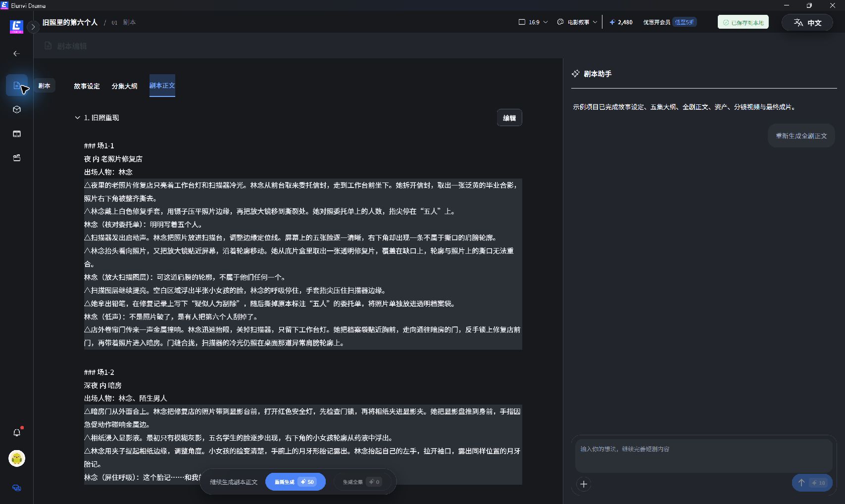Image resolution: width=845 pixels, height=504 pixels.
Task: Open the assets cube icon in sidebar
Action: click(17, 110)
